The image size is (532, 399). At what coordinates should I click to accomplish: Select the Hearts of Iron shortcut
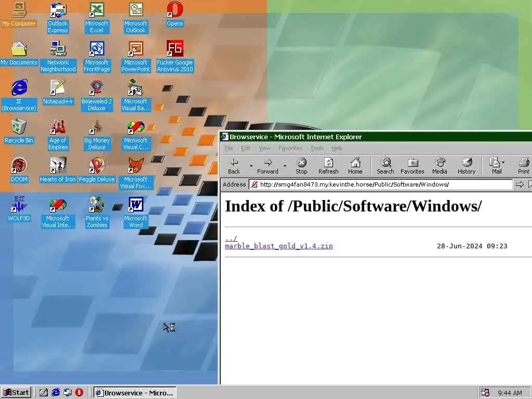[58, 170]
